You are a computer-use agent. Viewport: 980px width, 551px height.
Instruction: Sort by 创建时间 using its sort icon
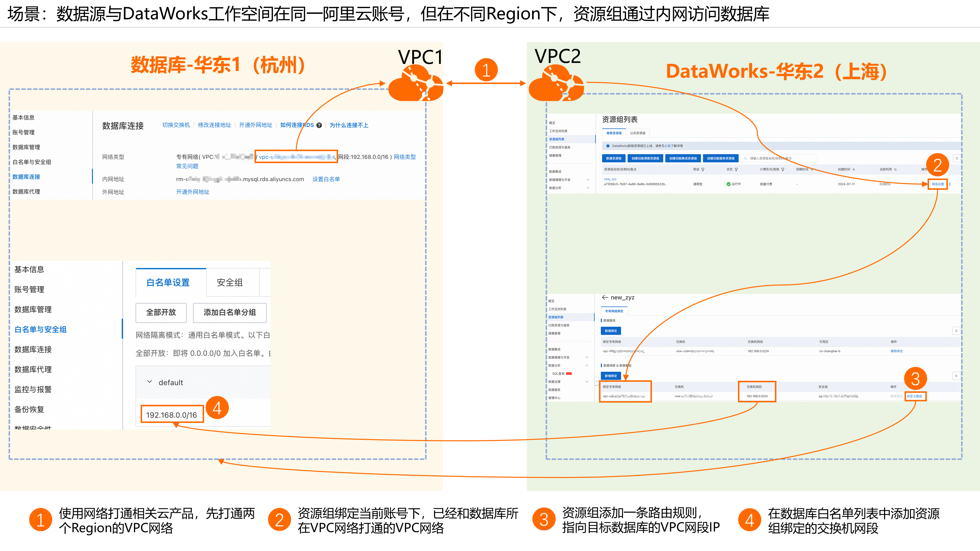pos(854,170)
